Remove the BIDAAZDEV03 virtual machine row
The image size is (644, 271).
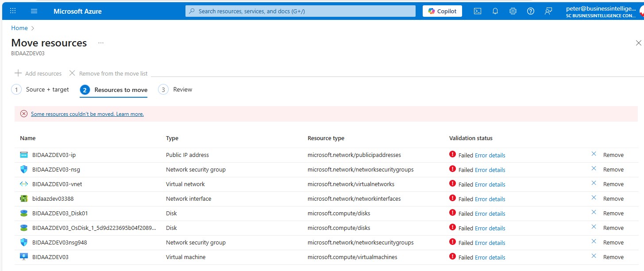607,257
